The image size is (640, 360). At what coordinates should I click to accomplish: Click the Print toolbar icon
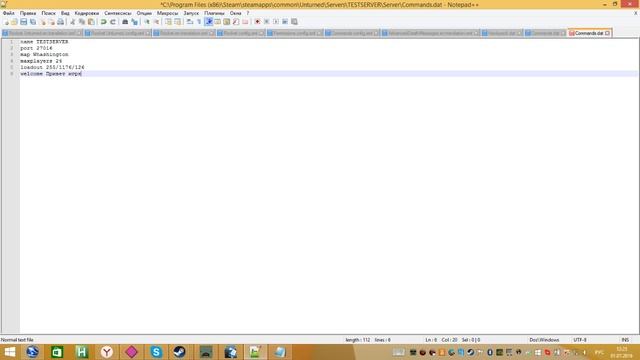tap(61, 22)
